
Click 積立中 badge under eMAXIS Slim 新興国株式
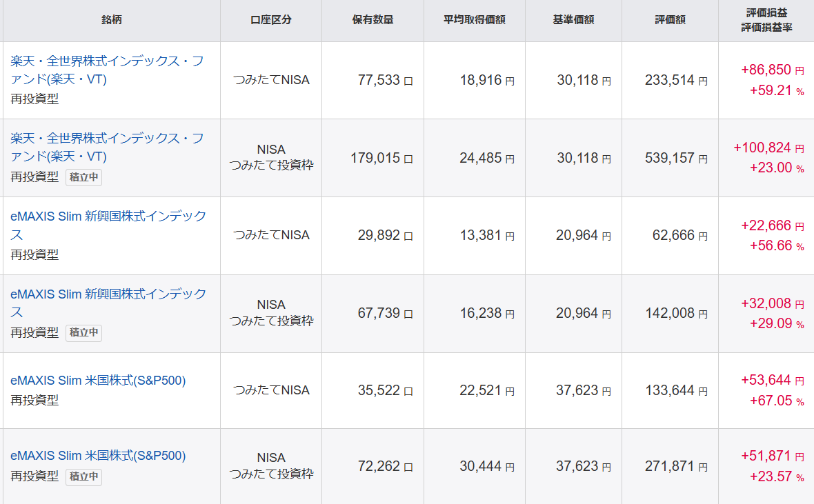[x=84, y=333]
